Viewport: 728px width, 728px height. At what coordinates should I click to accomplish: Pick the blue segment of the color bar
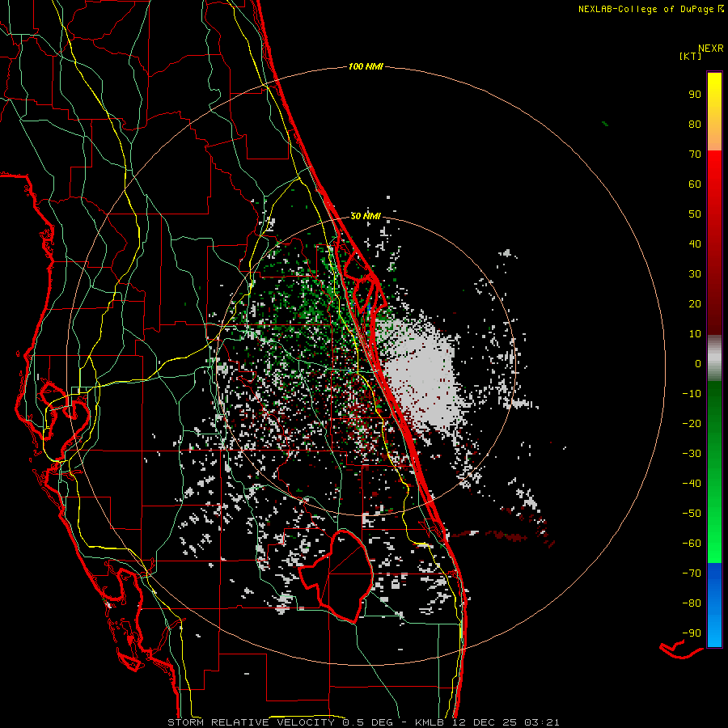click(714, 605)
